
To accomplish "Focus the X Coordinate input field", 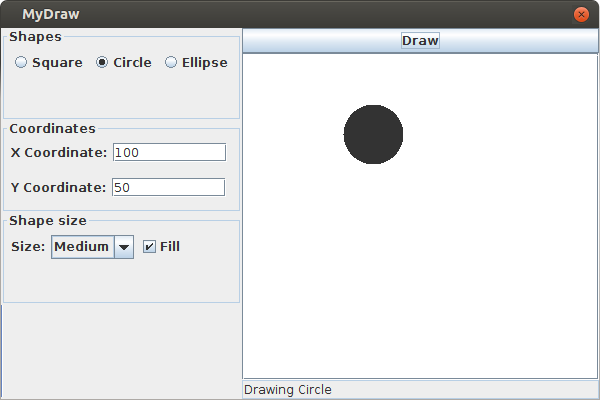I will (170, 152).
